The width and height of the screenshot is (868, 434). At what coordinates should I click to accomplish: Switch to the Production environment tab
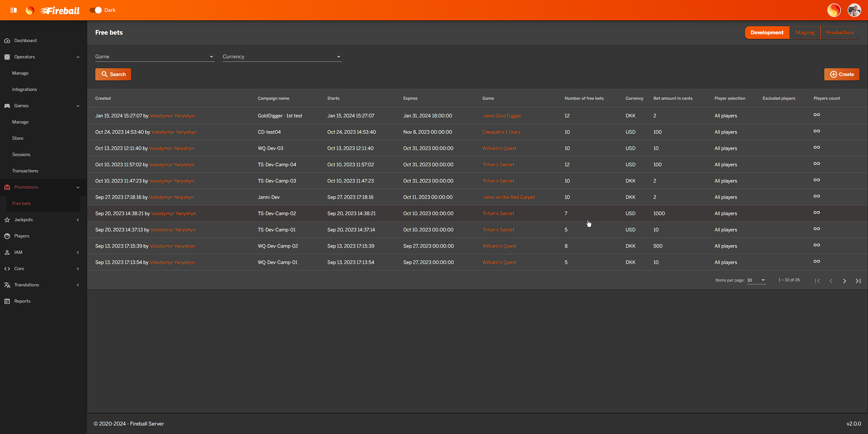pos(840,33)
